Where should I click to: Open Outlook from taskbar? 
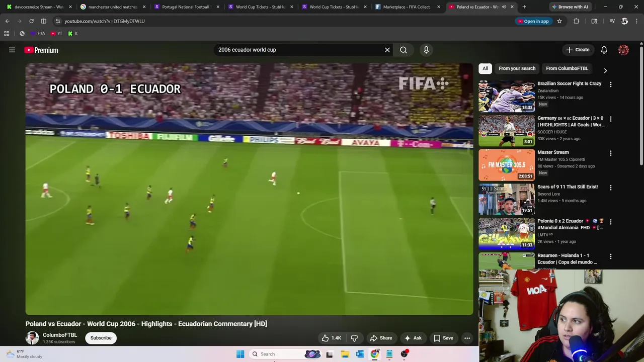[360, 354]
